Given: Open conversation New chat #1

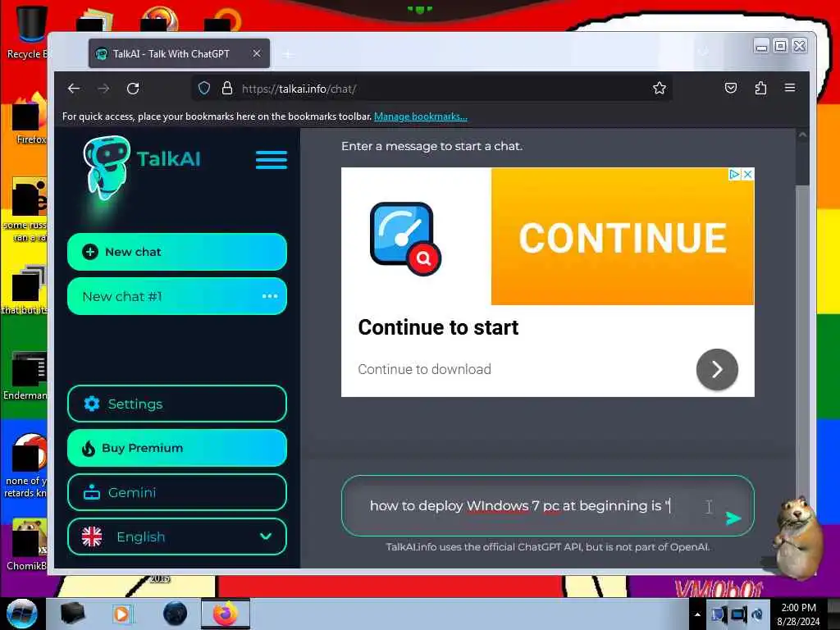Looking at the screenshot, I should (x=177, y=296).
